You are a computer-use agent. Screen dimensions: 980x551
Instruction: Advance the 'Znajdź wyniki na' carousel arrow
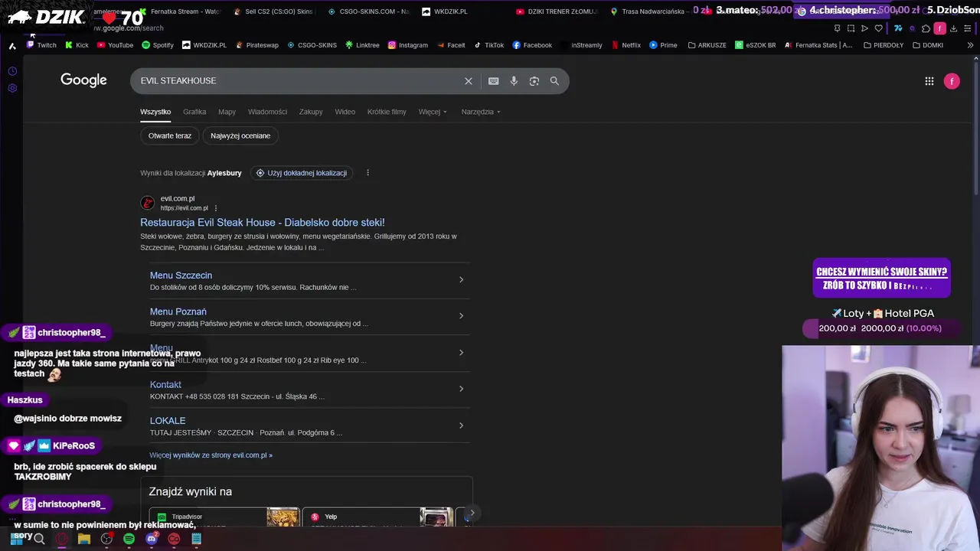click(x=472, y=513)
